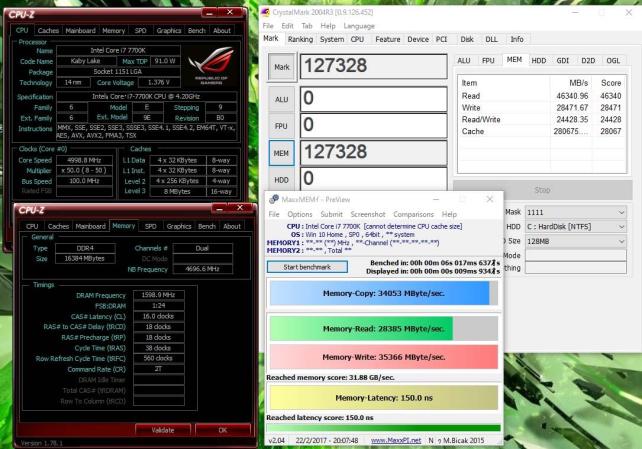Image resolution: width=642 pixels, height=449 pixels.
Task: Click the Mark score field 127328
Action: coord(373,66)
